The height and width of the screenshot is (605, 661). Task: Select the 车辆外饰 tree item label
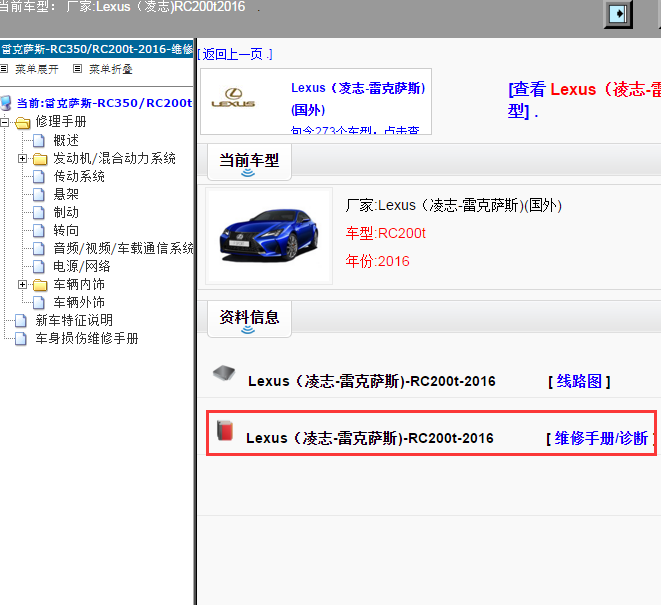click(x=79, y=303)
